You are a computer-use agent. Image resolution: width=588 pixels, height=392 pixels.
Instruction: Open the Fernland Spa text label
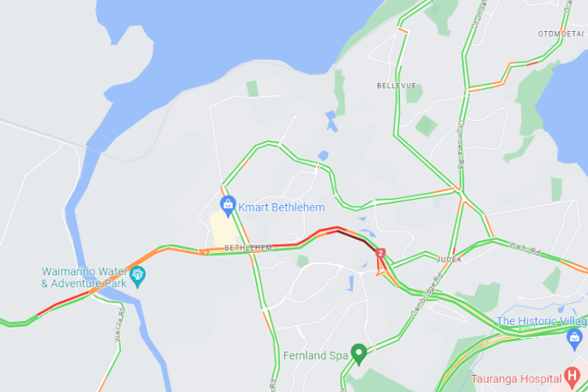[x=316, y=356]
